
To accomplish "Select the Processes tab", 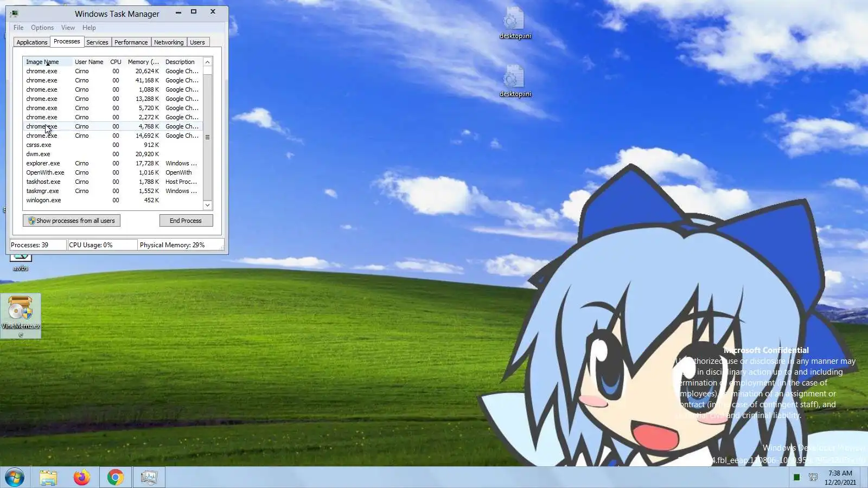I will coord(67,41).
